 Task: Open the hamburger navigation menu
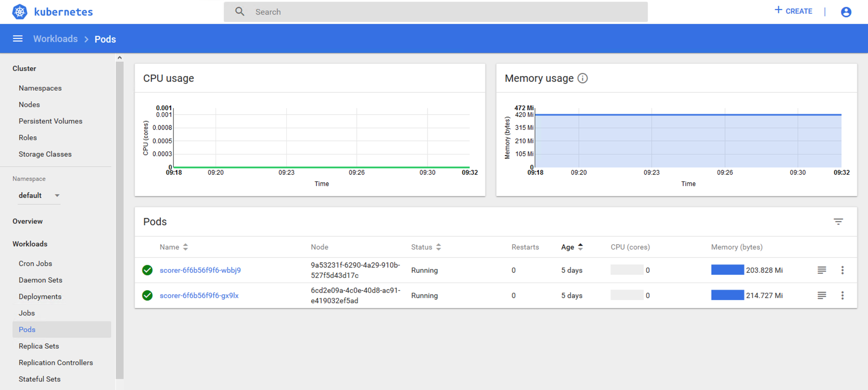(x=18, y=39)
